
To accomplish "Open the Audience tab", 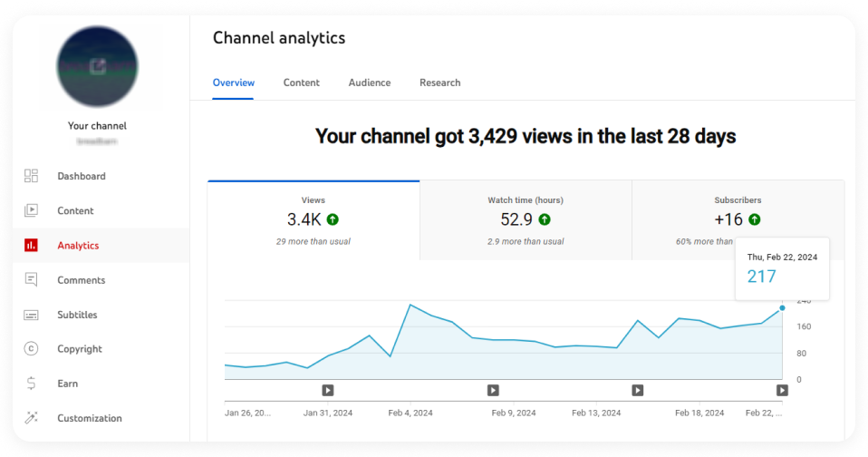I will 370,83.
